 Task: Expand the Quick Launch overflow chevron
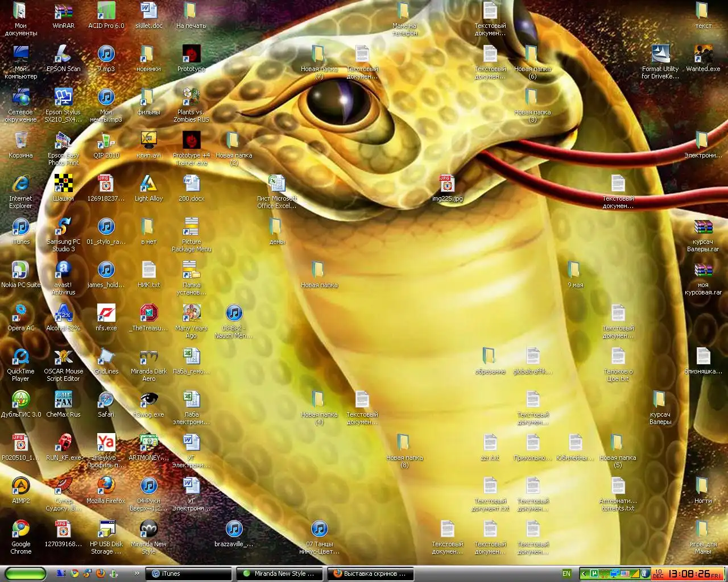(x=136, y=573)
